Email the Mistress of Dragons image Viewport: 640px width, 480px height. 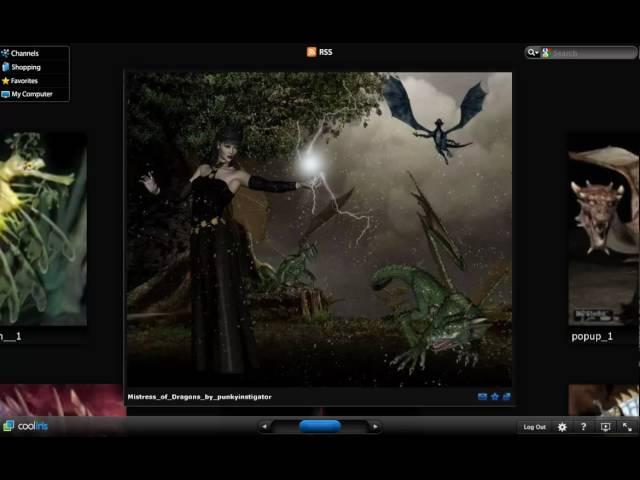pos(482,396)
